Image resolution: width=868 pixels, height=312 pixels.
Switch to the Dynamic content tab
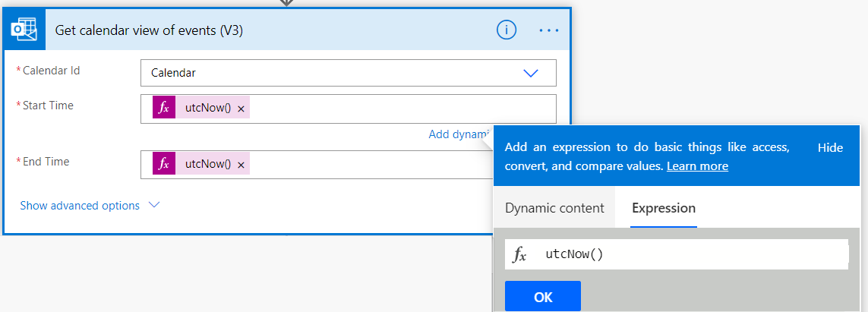coord(554,208)
